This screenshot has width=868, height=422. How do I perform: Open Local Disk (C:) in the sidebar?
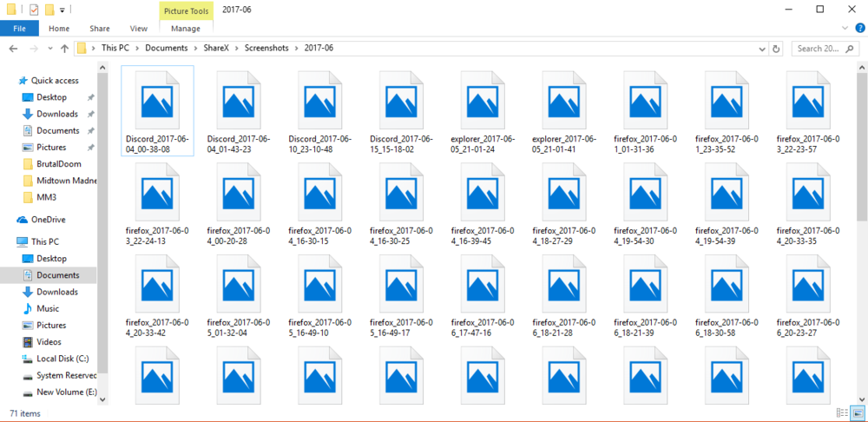[x=62, y=359]
